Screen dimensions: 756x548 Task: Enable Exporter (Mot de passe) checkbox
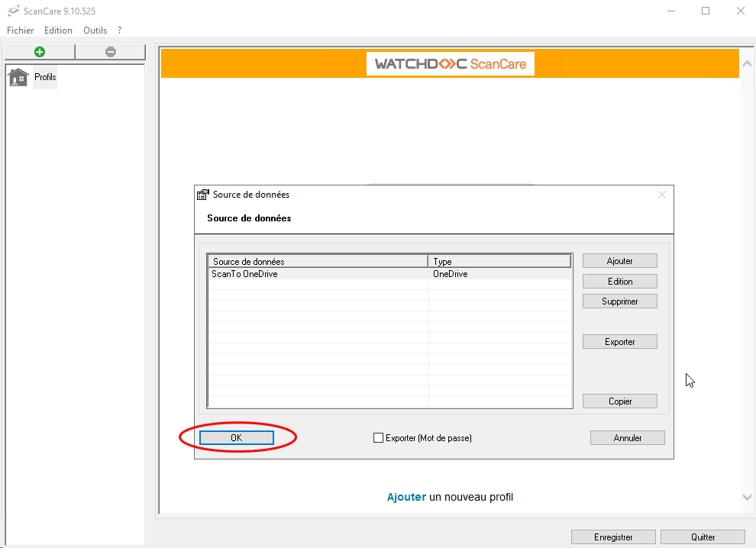point(379,437)
